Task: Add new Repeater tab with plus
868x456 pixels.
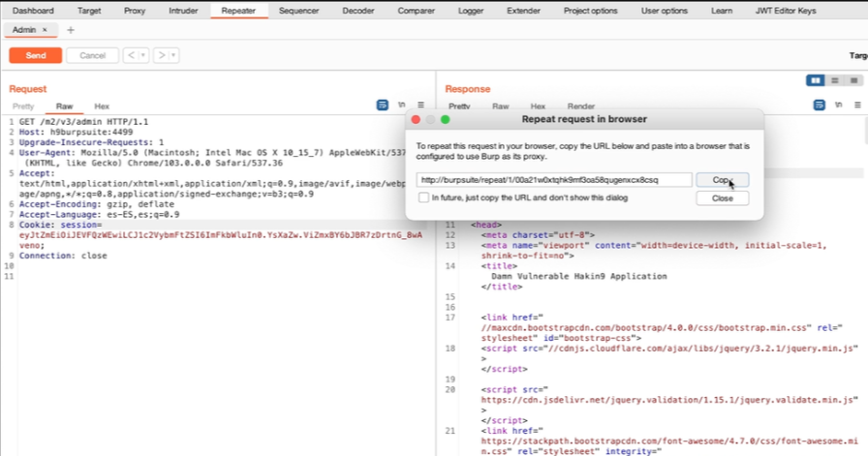Action: pos(71,30)
